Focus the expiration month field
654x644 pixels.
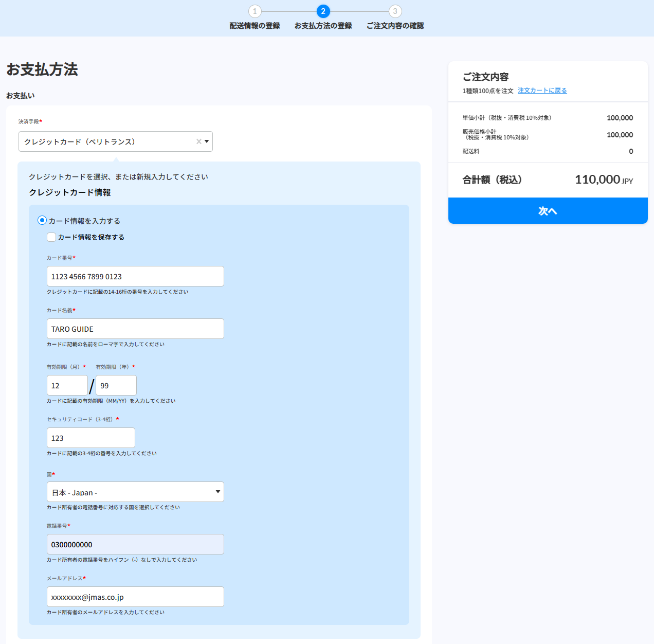click(x=67, y=385)
